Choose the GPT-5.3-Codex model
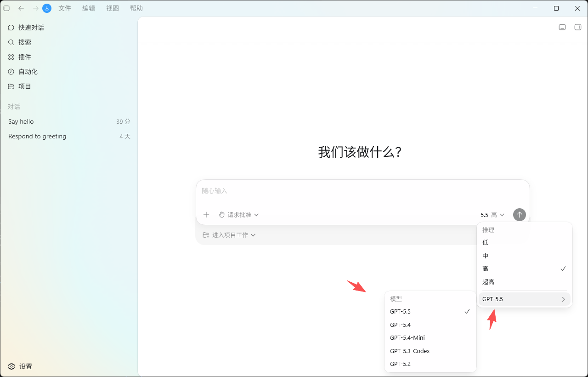This screenshot has height=377, width=588. coord(430,351)
